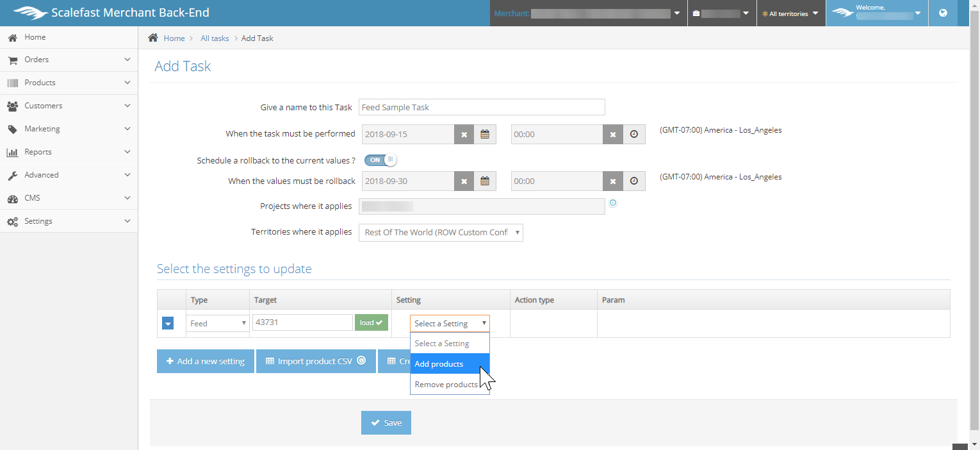Open clock picker for rollback time
Image resolution: width=980 pixels, height=450 pixels.
634,181
